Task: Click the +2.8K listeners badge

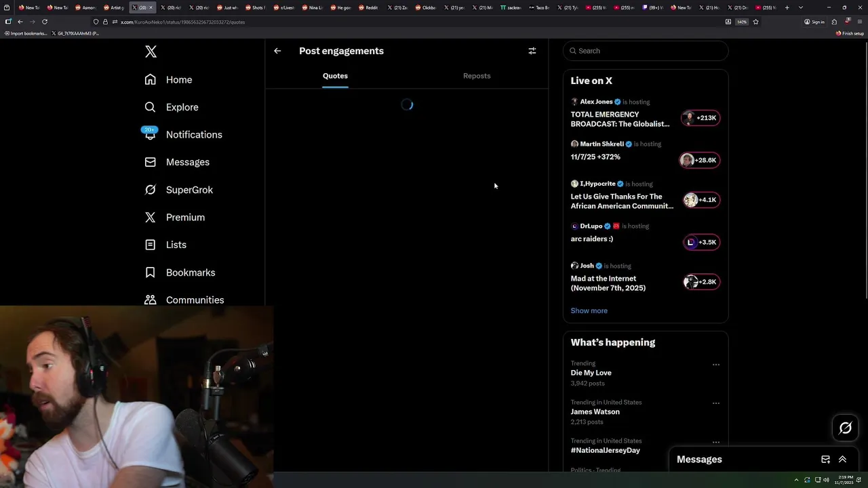Action: [701, 282]
